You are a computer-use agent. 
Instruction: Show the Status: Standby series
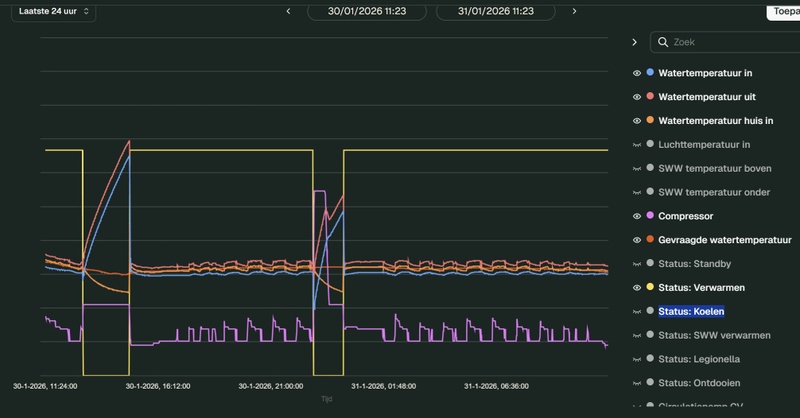[637, 264]
